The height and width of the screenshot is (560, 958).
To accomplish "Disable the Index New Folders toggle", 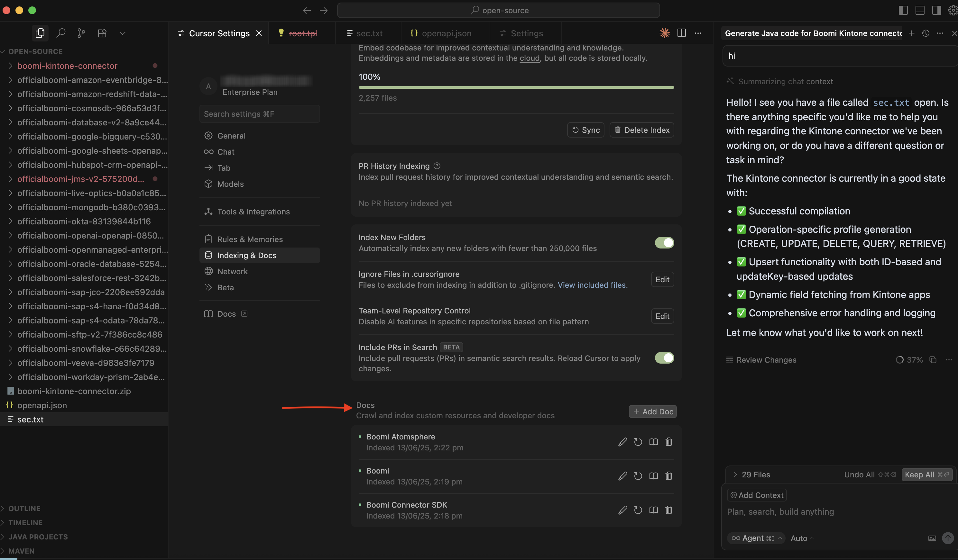I will (x=664, y=243).
